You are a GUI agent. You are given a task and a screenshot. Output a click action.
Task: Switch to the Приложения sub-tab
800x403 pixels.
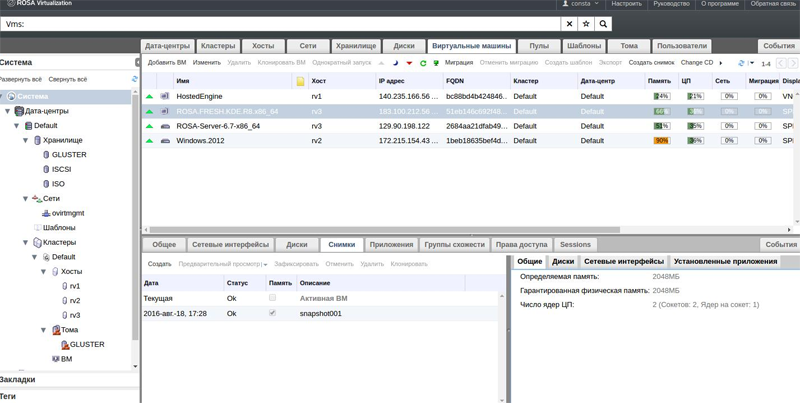tap(391, 245)
